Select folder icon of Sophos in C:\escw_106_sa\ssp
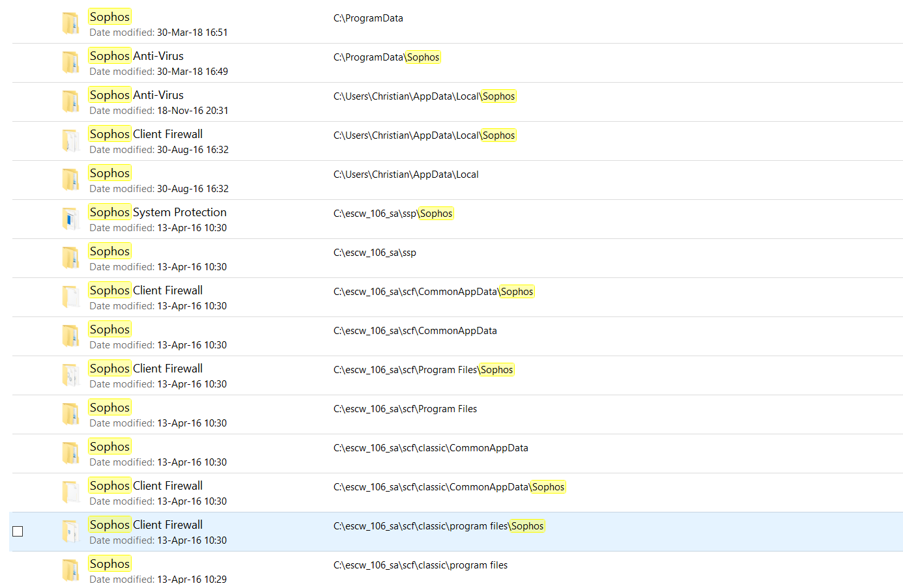The image size is (903, 588). tap(70, 258)
